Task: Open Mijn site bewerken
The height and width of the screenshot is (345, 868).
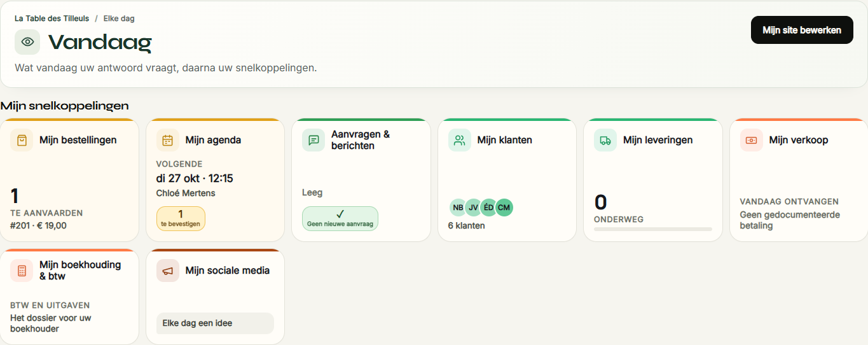Action: pos(802,30)
